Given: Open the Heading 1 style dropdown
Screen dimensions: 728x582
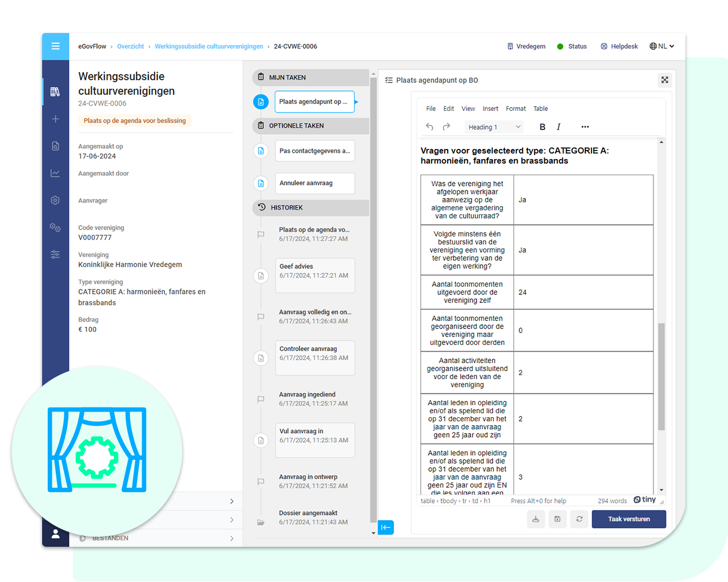Looking at the screenshot, I should coord(494,127).
